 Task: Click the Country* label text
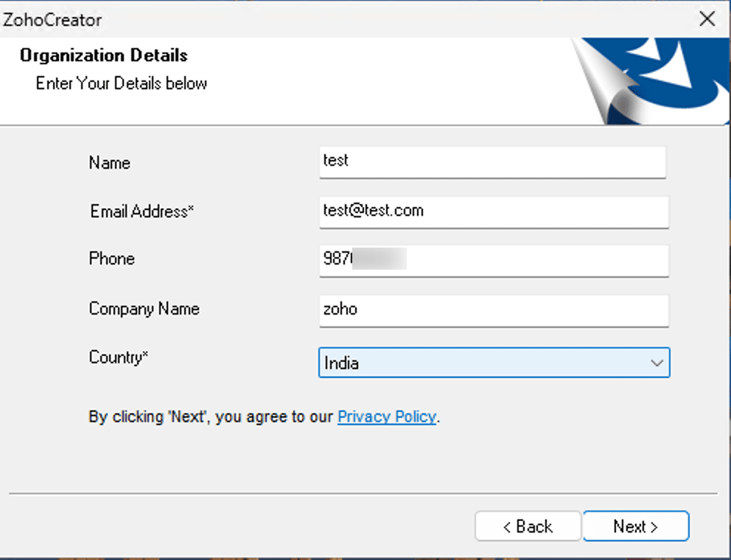[118, 357]
